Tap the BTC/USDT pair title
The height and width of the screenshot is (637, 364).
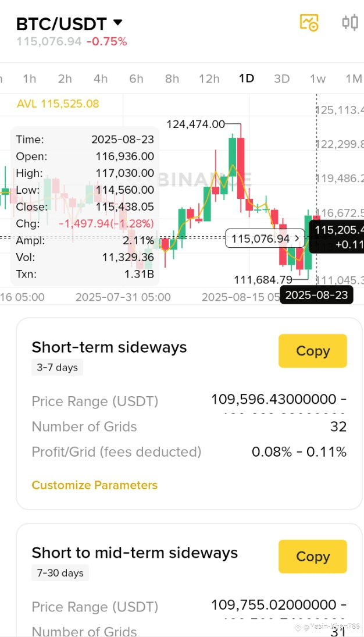click(61, 24)
